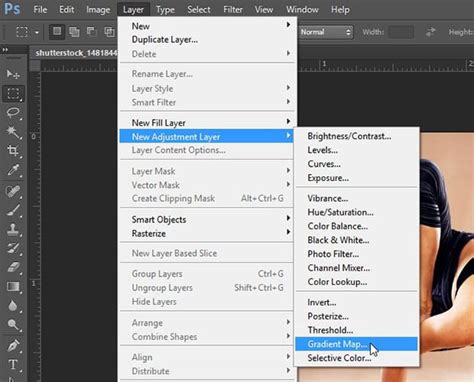
Task: Open the marquee tool preset picker
Action: click(37, 32)
